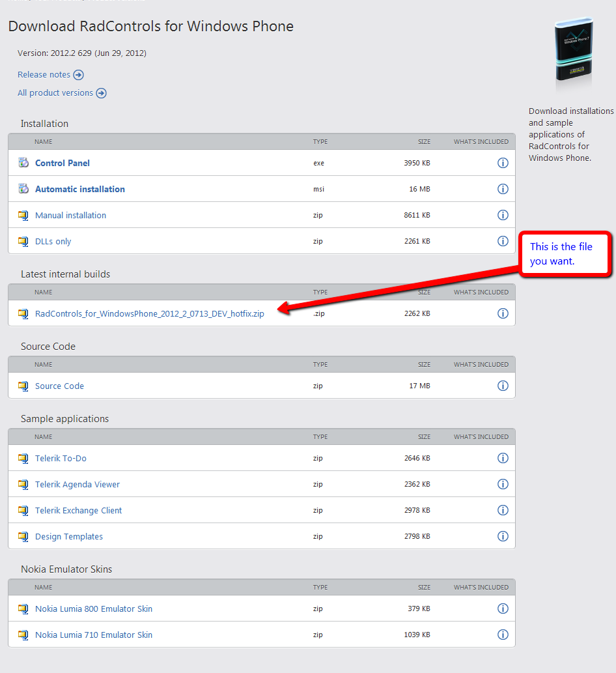This screenshot has width=616, height=673.
Task: View info for Nokia Lumia 710 Skin
Action: 503,635
